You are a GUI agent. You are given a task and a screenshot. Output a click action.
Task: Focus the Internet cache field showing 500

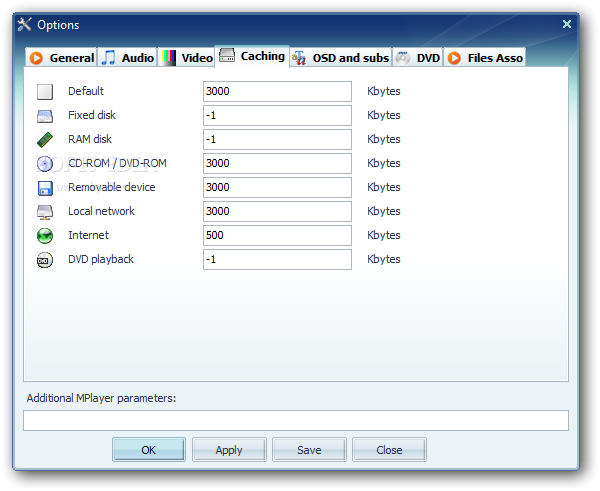[x=277, y=235]
